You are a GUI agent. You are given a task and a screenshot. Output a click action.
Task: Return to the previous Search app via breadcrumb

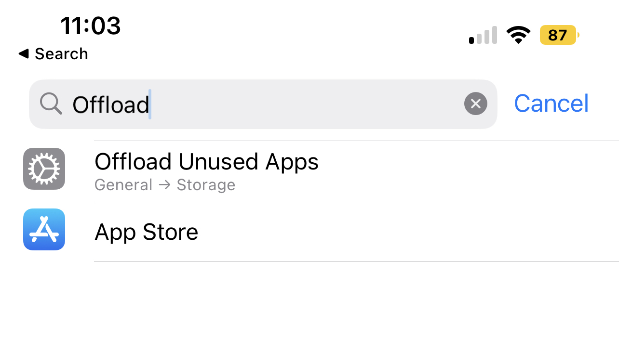coord(54,53)
